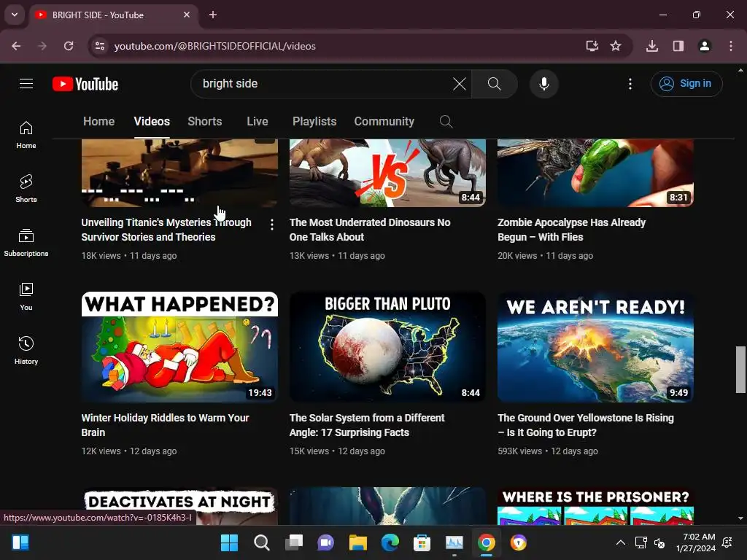Open options menu for Titanic video

coord(271,225)
